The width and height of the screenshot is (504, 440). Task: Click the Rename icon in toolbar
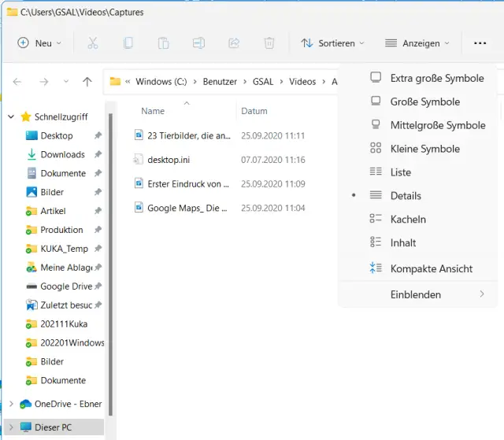(x=198, y=43)
